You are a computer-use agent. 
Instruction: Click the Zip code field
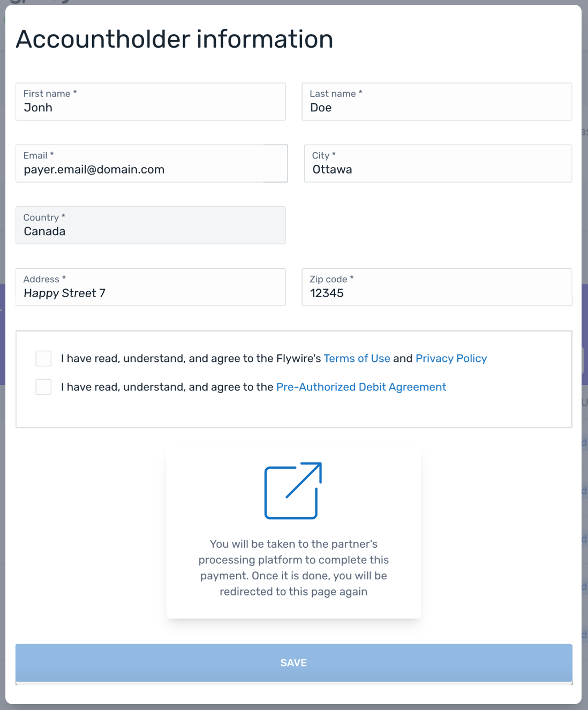coord(436,288)
